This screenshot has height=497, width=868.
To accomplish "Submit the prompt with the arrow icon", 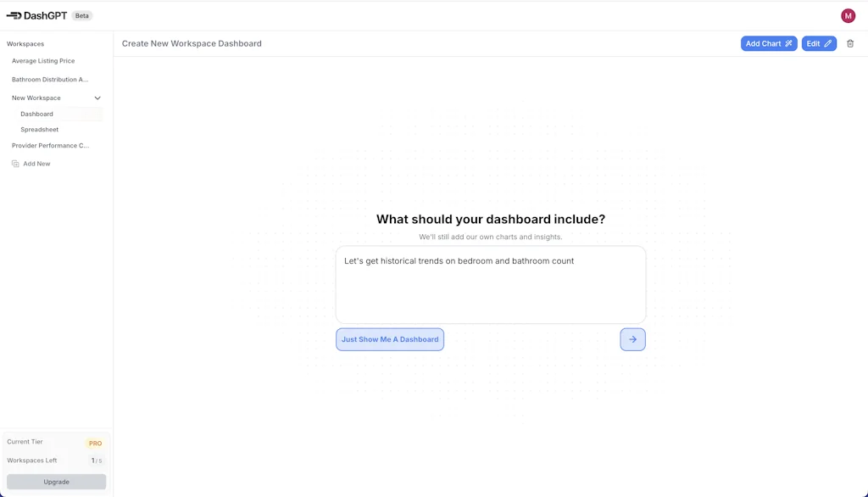I will click(x=632, y=339).
